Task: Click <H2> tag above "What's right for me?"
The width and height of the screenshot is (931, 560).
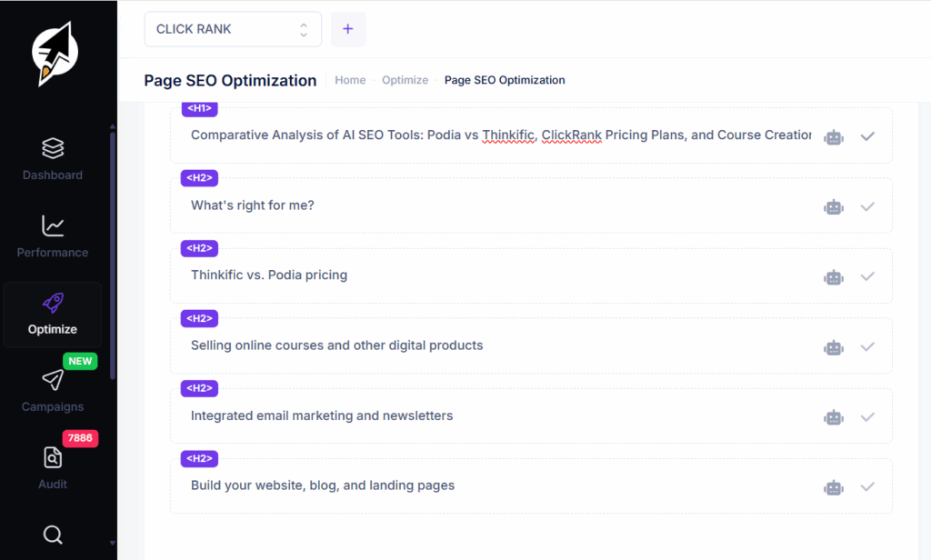Action: coord(199,178)
